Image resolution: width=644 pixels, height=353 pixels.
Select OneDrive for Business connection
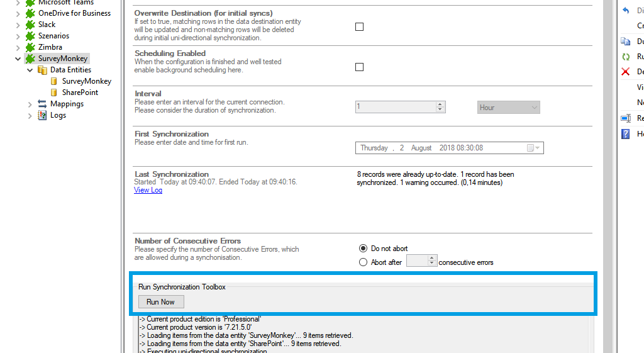(x=74, y=13)
